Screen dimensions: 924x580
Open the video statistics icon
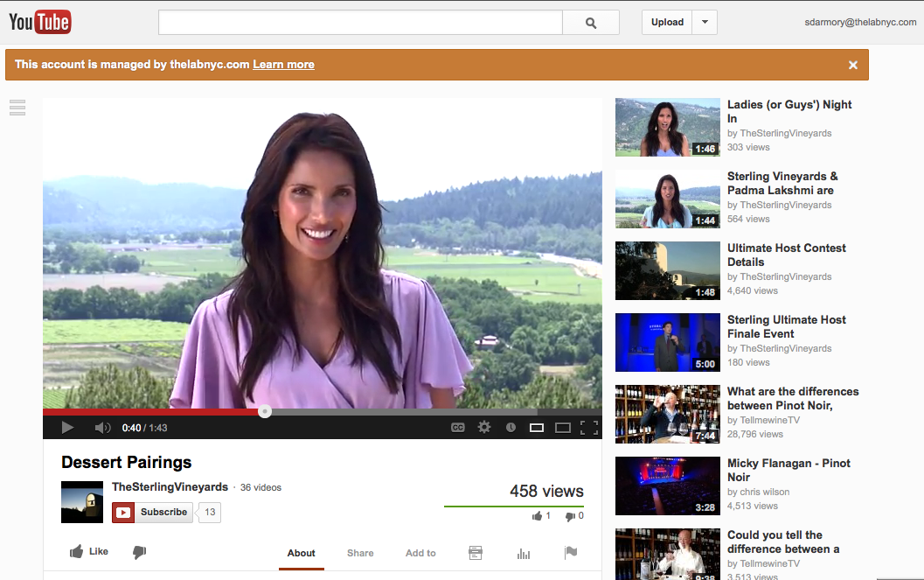point(524,553)
